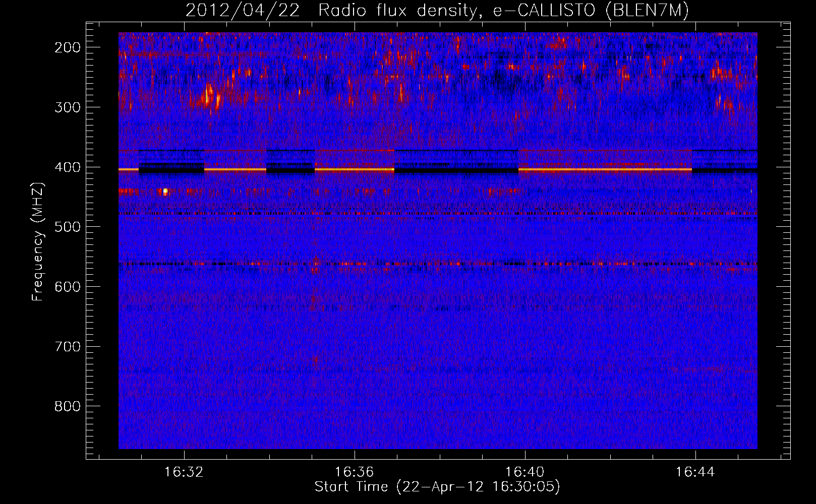Click the 'Start Time (22-Apr-12 16:30:05)' label
Image resolution: width=816 pixels, height=504 pixels.
[x=437, y=487]
